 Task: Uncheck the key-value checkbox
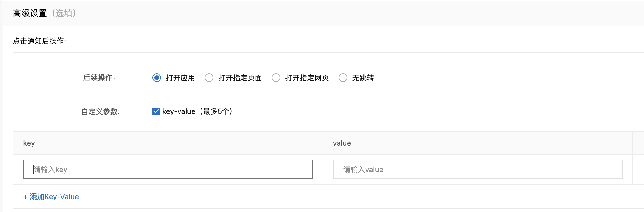(156, 111)
